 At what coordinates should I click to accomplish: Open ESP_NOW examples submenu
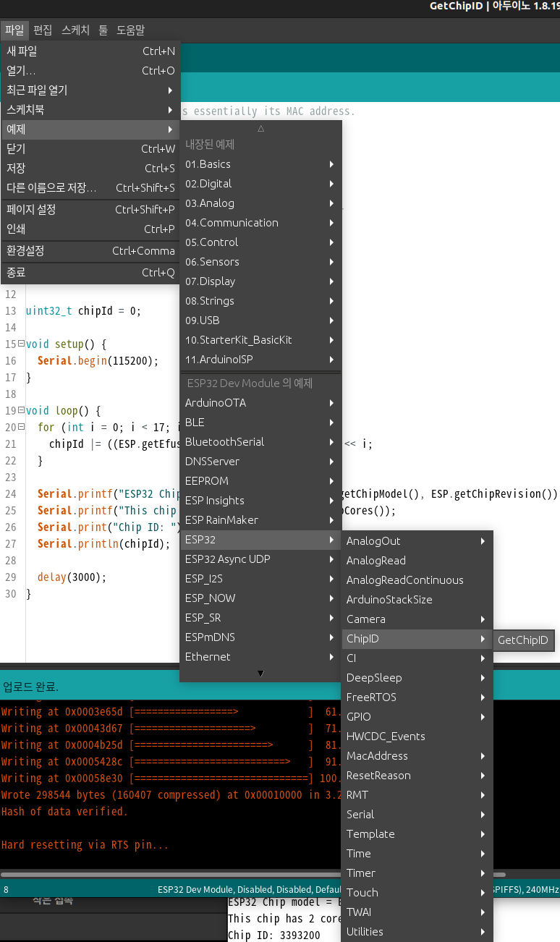click(x=260, y=598)
